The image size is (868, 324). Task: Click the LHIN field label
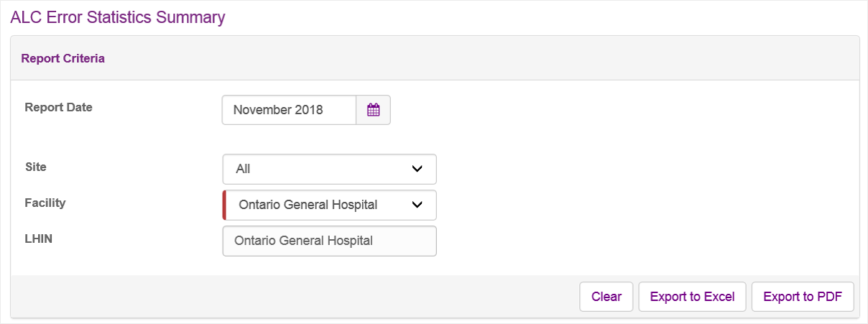tap(39, 238)
